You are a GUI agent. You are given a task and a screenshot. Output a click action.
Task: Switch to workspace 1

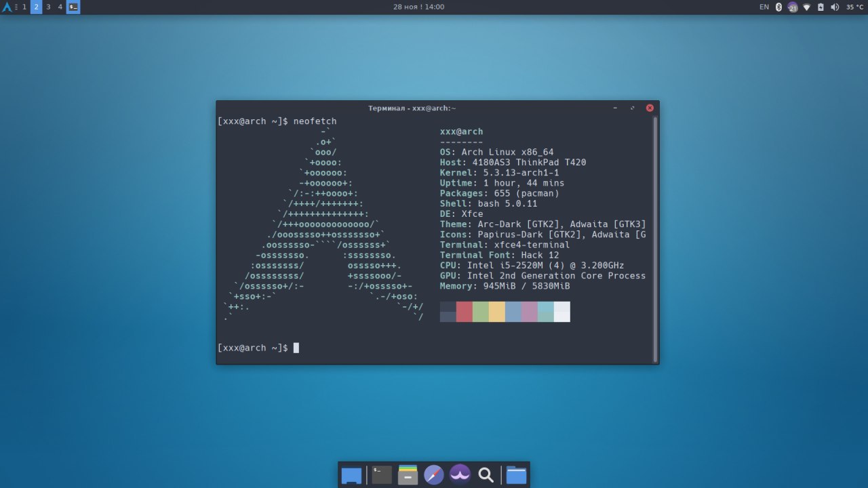pyautogui.click(x=24, y=7)
